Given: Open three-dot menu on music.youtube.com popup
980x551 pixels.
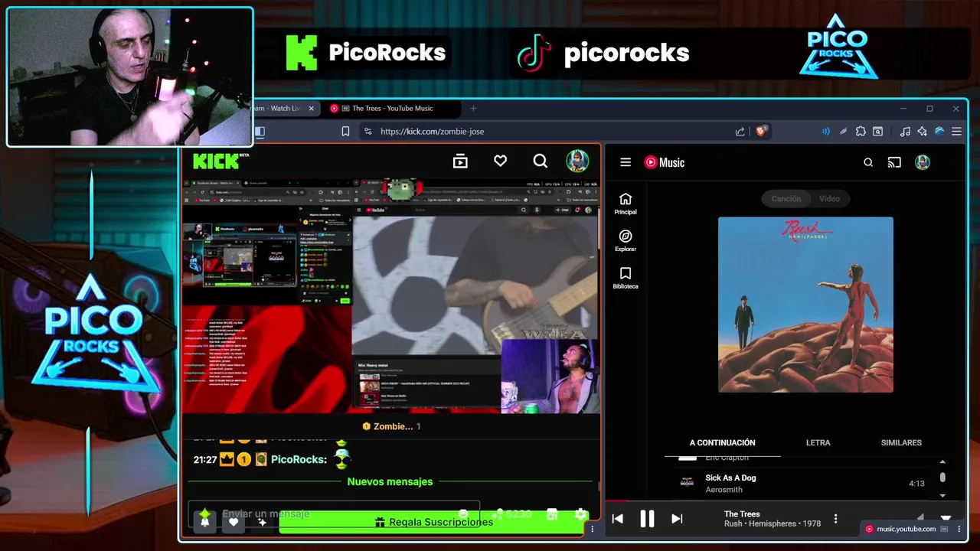Looking at the screenshot, I should (x=959, y=529).
